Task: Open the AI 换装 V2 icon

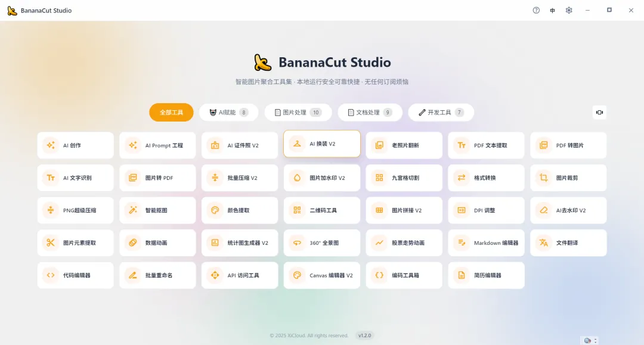Action: pyautogui.click(x=297, y=144)
